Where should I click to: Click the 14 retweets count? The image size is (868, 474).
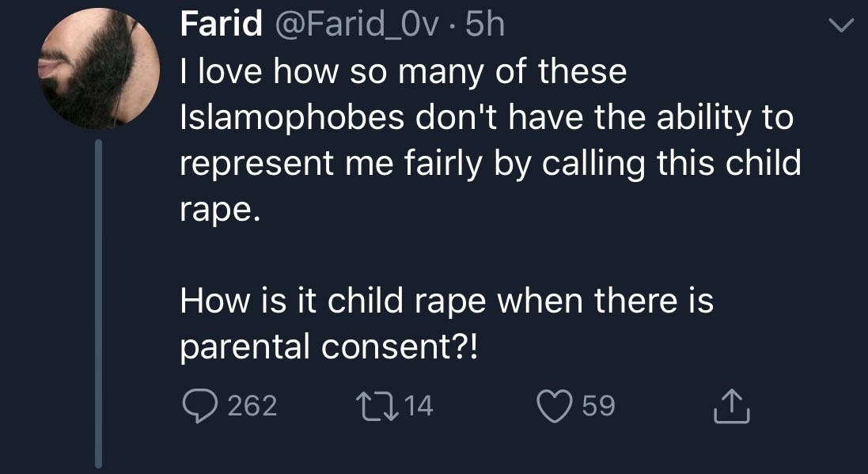[x=420, y=407]
